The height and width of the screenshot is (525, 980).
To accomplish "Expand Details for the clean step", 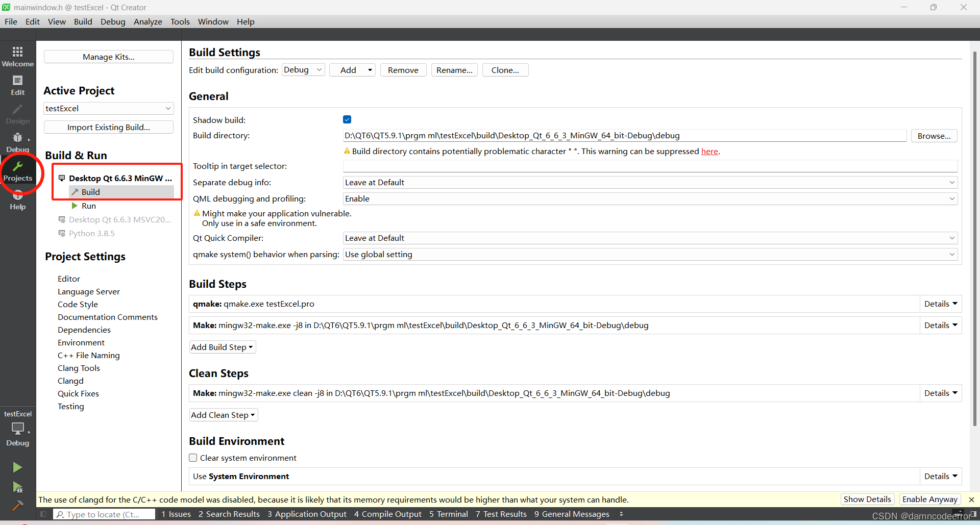I will (941, 393).
